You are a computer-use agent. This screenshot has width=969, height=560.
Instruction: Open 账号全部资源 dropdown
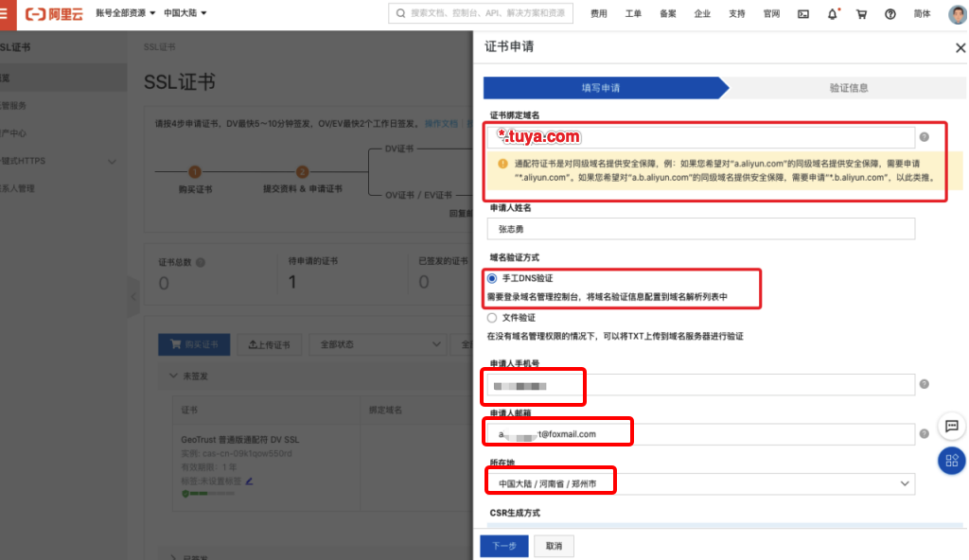coord(126,13)
